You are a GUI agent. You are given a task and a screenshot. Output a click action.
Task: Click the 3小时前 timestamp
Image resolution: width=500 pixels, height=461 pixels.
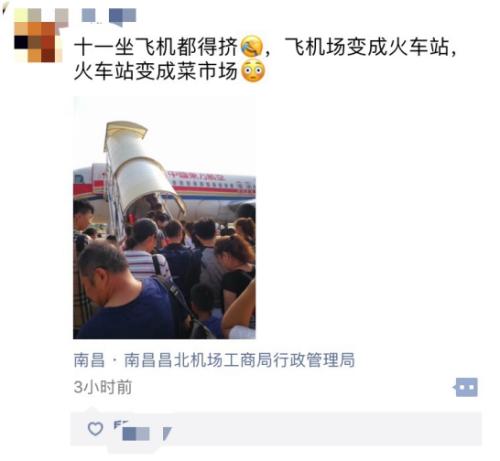click(103, 387)
